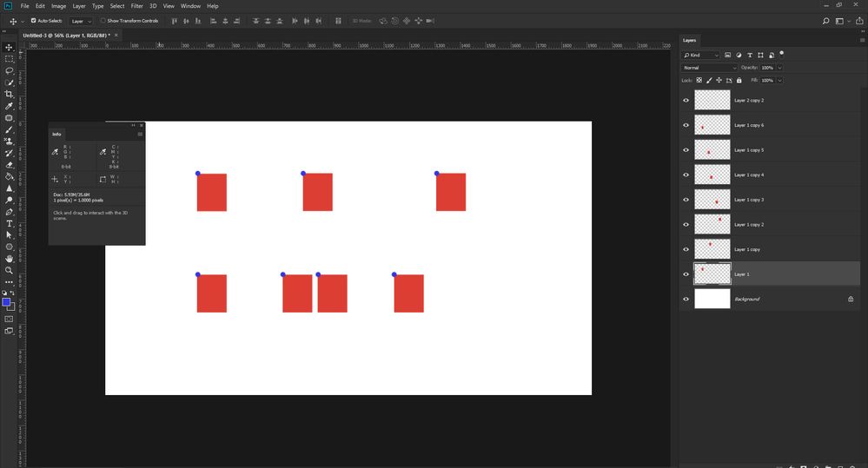Open the Filter menu
Image resolution: width=868 pixels, height=468 pixels.
coord(136,6)
